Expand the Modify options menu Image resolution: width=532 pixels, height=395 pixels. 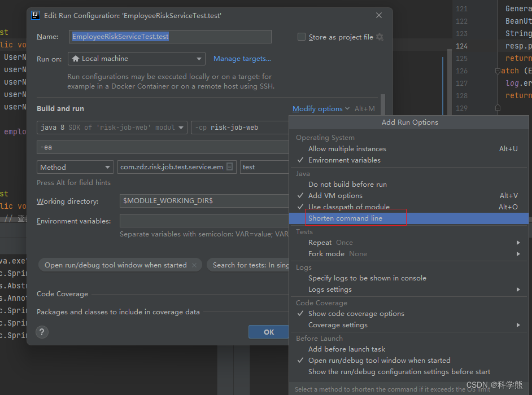coord(321,109)
